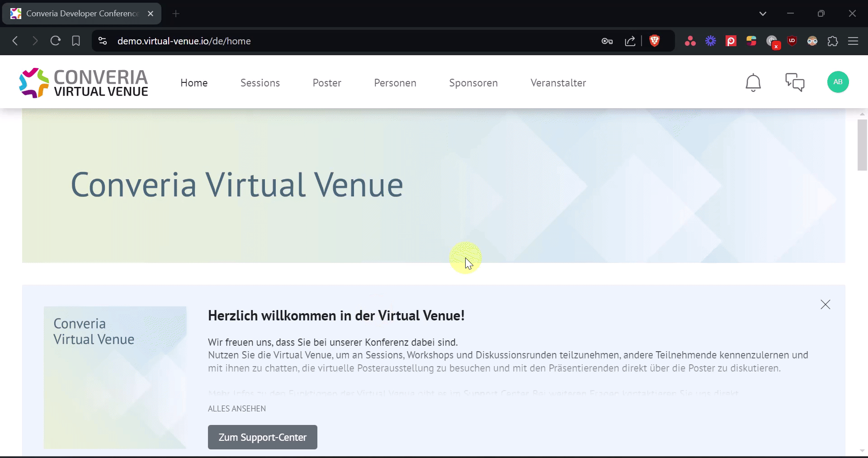Open the AB user avatar menu

coord(838,82)
